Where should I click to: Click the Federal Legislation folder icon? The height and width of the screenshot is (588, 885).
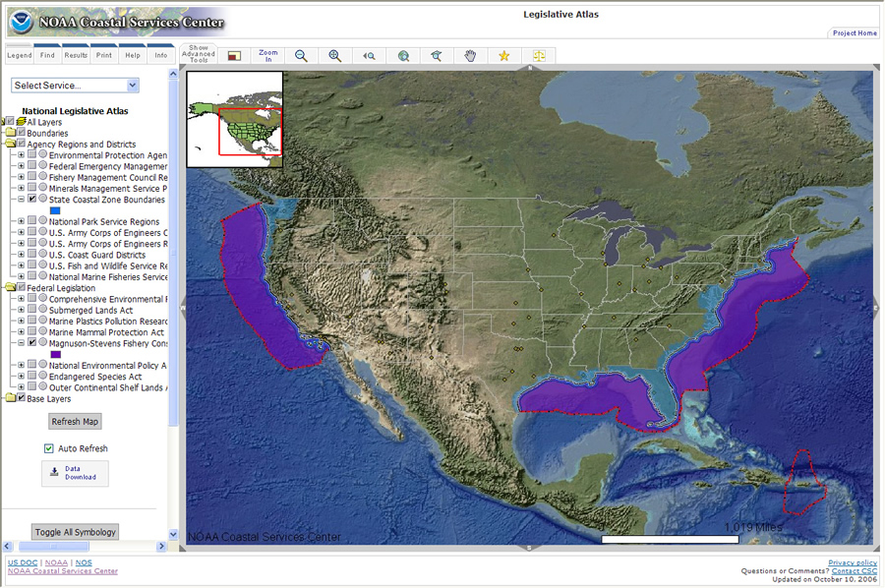click(x=11, y=287)
